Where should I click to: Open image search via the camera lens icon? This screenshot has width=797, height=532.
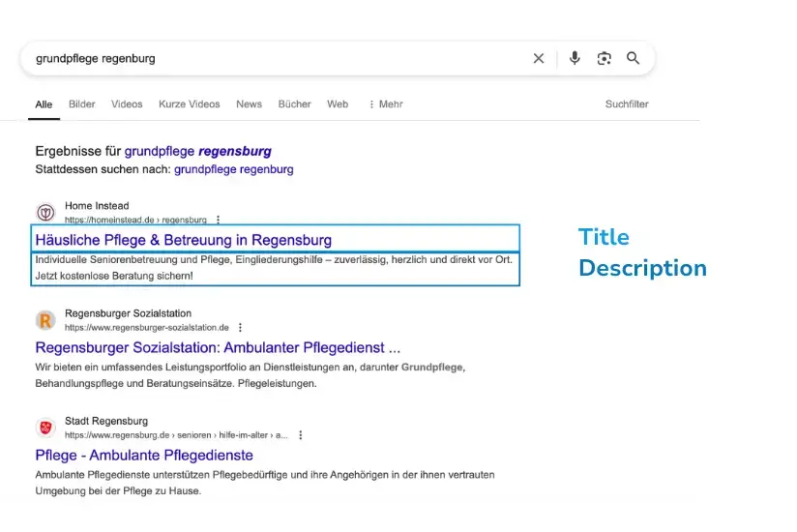tap(604, 58)
